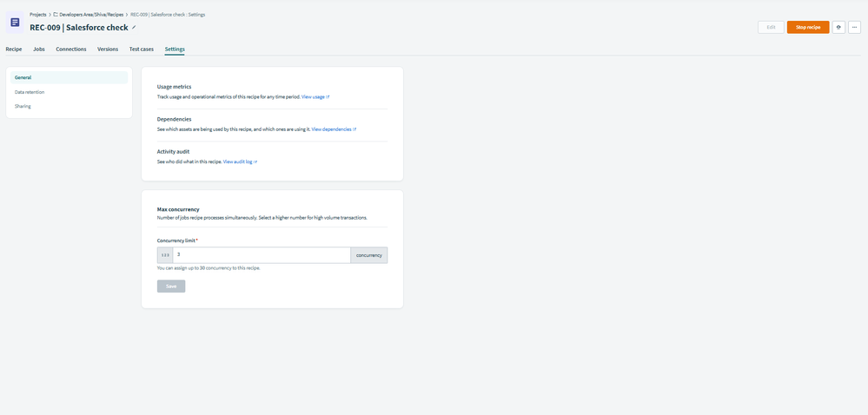Click the View usage link
The height and width of the screenshot is (415, 868).
pos(315,97)
